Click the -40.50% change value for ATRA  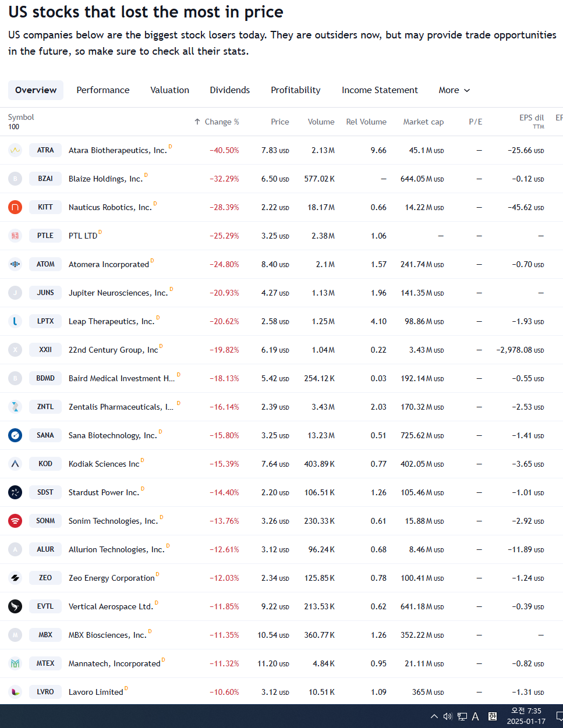pos(225,150)
